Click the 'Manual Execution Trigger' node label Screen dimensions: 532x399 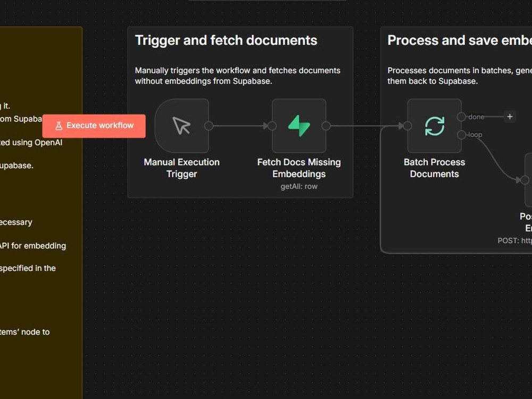tap(181, 168)
